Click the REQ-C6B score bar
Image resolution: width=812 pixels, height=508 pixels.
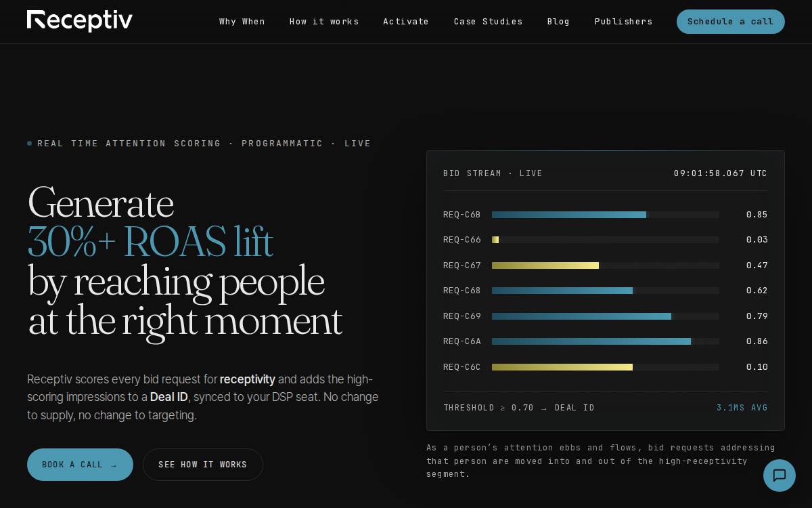(606, 215)
